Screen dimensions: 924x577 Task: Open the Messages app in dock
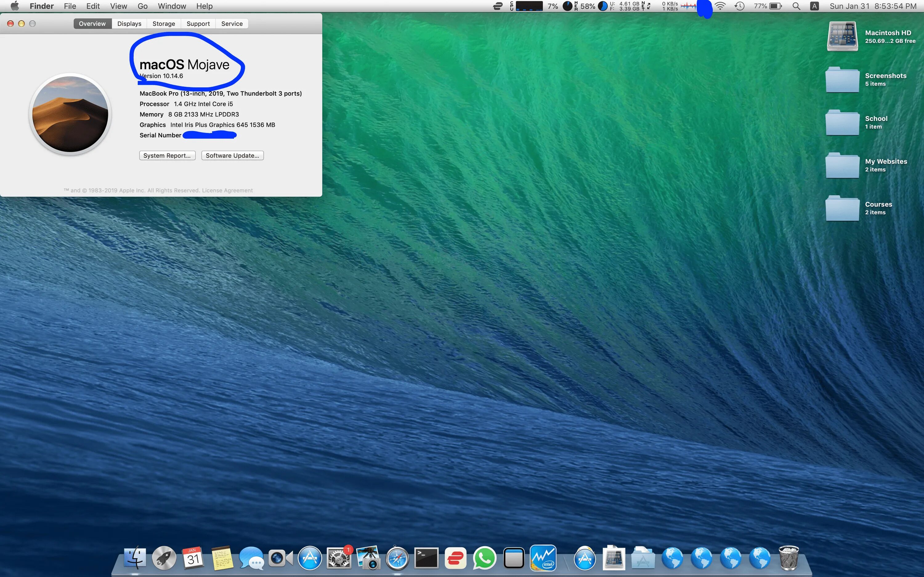251,558
